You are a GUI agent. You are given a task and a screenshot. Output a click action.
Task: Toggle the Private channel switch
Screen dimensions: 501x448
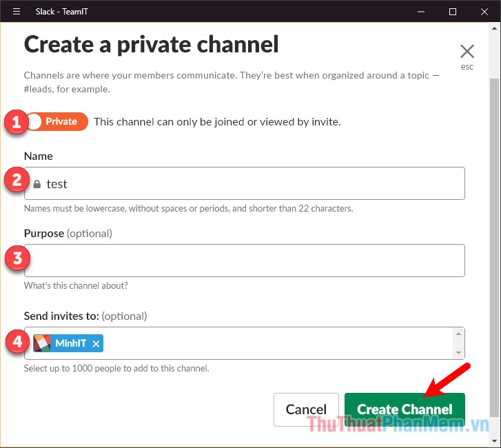57,121
